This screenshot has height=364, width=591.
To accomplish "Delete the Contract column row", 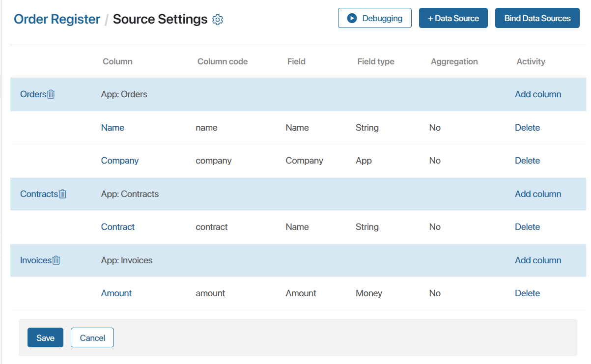I will [527, 227].
